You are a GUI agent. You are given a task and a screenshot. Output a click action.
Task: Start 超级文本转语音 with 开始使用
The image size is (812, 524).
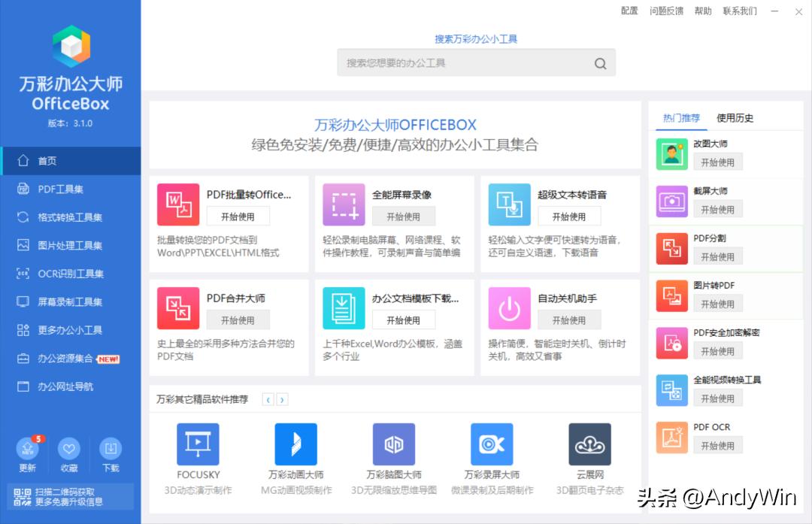pos(569,216)
